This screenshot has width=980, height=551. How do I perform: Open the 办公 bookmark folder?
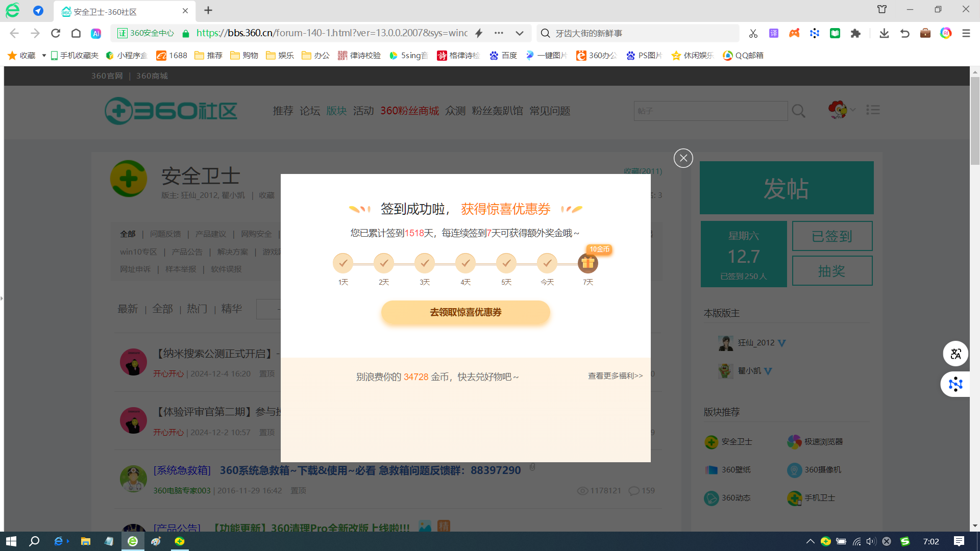316,55
